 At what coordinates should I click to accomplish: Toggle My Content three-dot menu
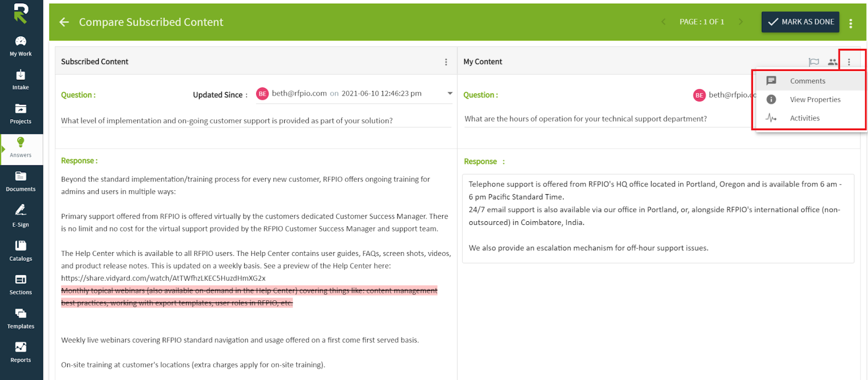point(849,62)
